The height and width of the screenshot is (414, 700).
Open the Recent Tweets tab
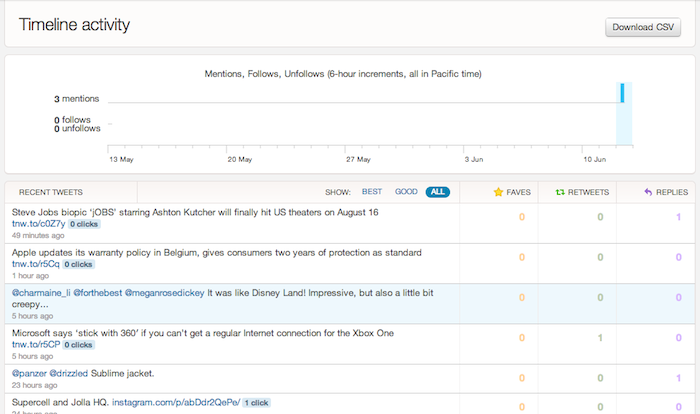(x=50, y=191)
